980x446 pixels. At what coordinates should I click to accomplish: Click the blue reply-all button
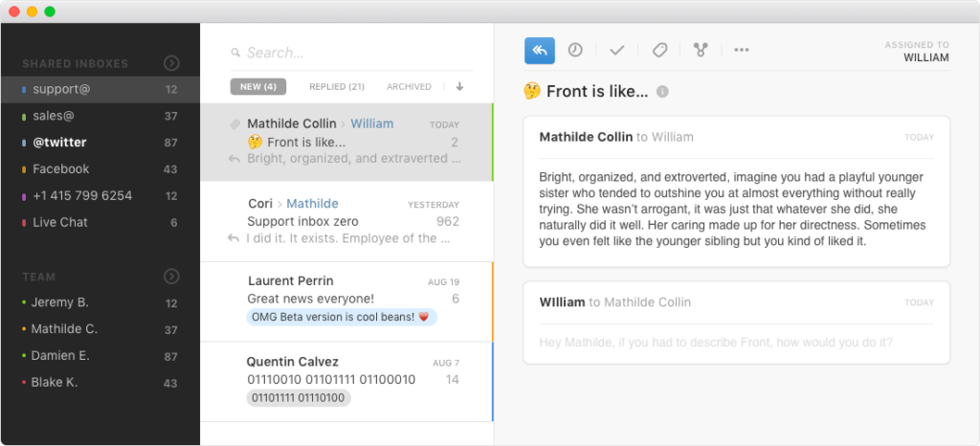(x=540, y=51)
